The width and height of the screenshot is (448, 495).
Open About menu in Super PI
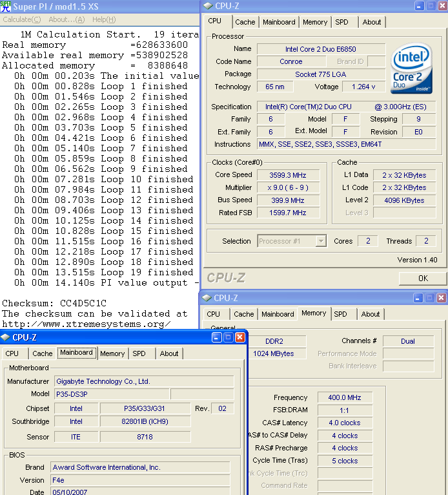pos(66,19)
